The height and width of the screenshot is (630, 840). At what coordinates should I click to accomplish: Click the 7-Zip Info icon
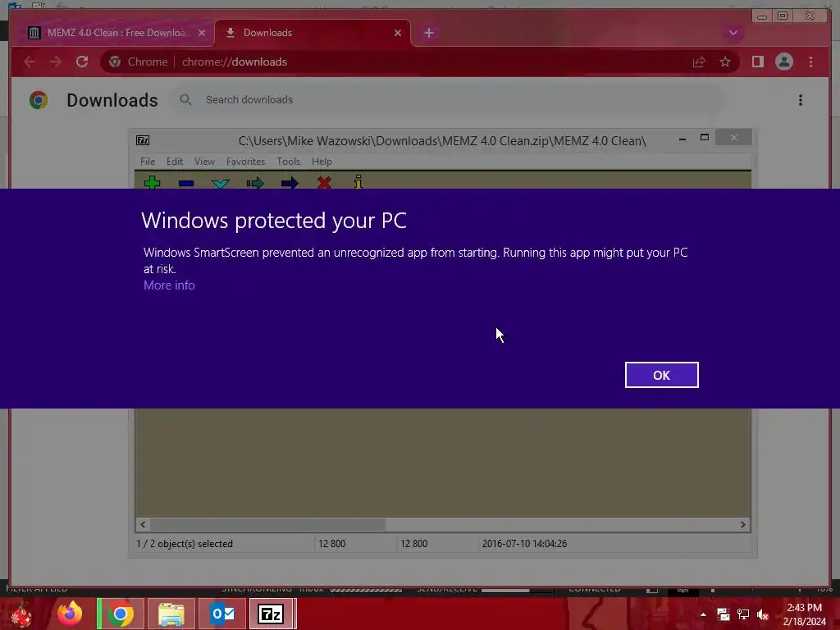(358, 182)
